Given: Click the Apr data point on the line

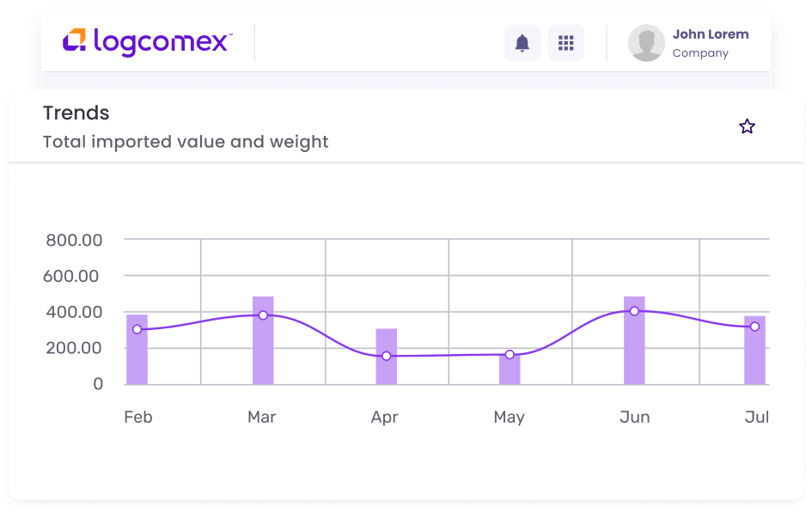Looking at the screenshot, I should [387, 356].
